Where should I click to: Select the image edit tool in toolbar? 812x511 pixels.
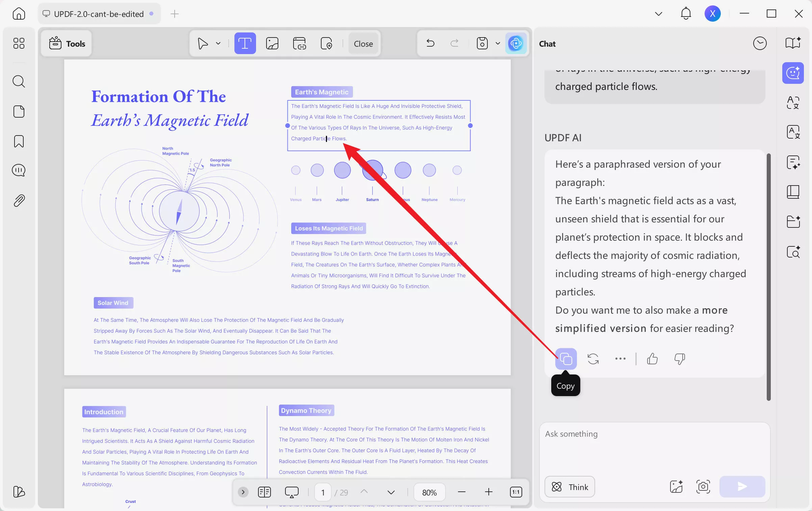click(x=272, y=44)
